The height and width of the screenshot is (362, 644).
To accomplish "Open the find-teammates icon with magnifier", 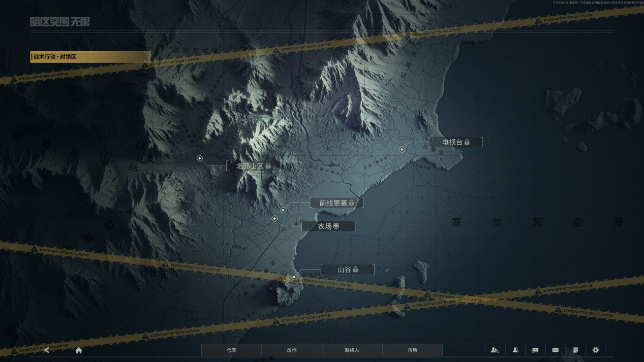I will (495, 350).
